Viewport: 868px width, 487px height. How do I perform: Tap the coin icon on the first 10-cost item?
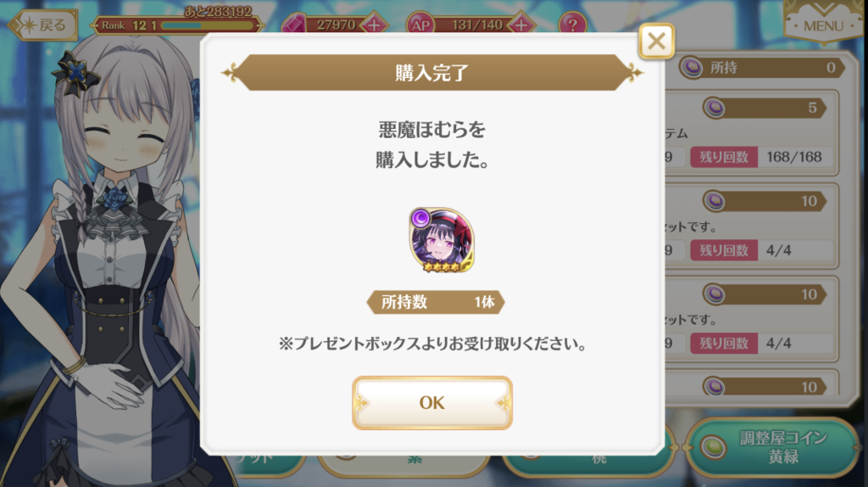715,201
